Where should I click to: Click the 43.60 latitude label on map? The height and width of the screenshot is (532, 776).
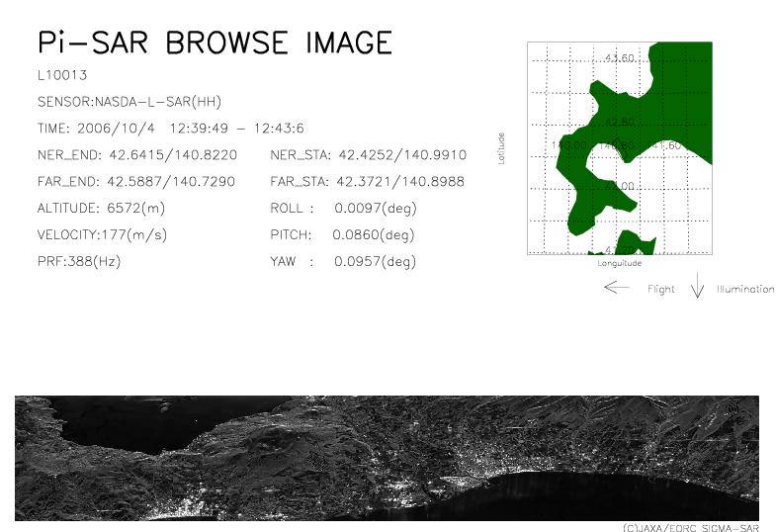pos(620,58)
